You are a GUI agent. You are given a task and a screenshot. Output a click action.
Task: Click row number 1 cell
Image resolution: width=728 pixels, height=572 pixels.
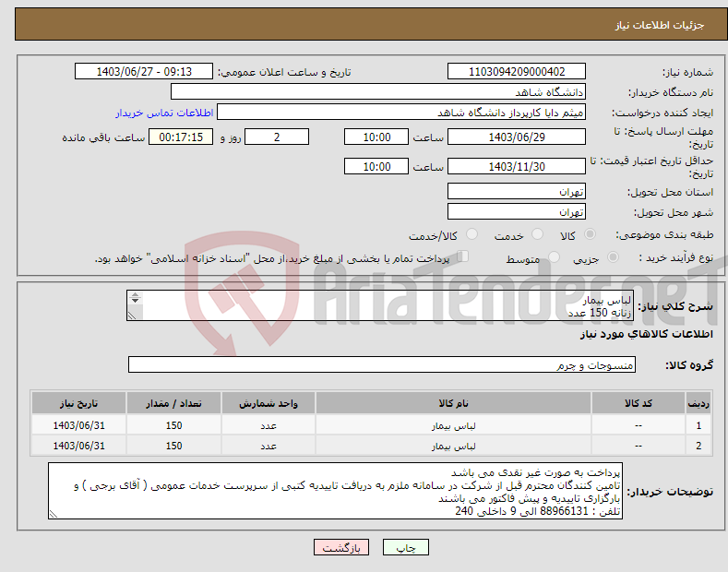coord(698,425)
